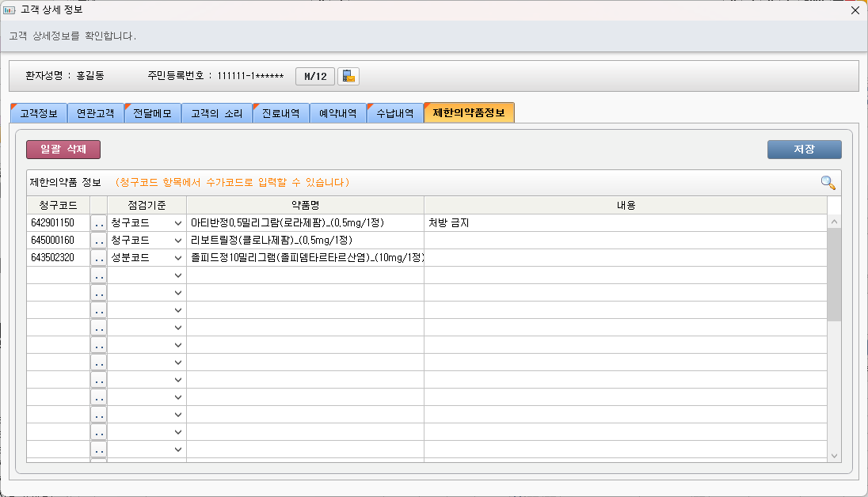Open the 성분코드 dropdown for 졸피드정 row
868x497 pixels.
[177, 258]
